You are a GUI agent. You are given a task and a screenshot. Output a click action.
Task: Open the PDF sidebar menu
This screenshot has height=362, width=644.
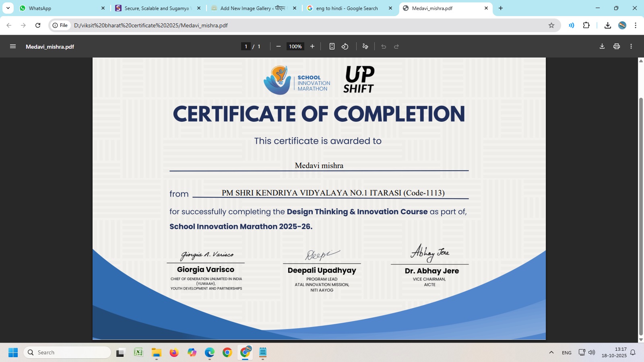13,47
